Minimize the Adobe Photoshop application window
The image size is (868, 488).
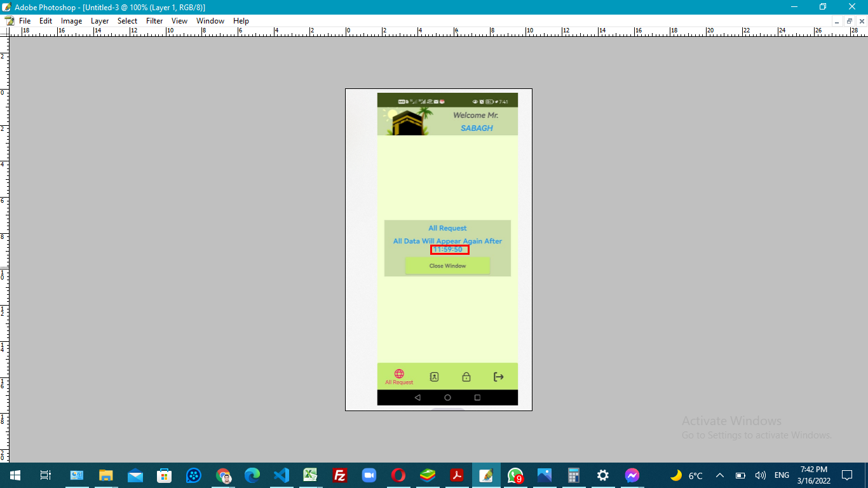[x=794, y=7]
